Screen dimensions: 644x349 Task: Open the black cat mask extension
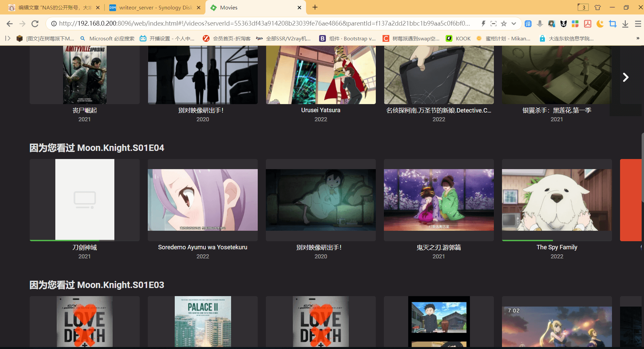pyautogui.click(x=563, y=24)
